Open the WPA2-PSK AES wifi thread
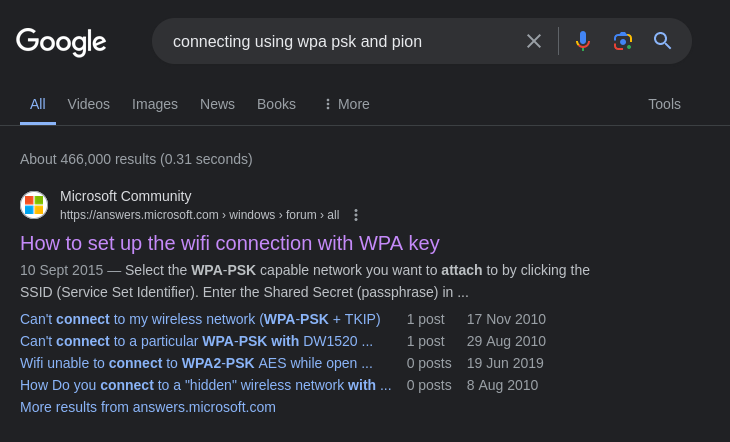 pos(196,363)
